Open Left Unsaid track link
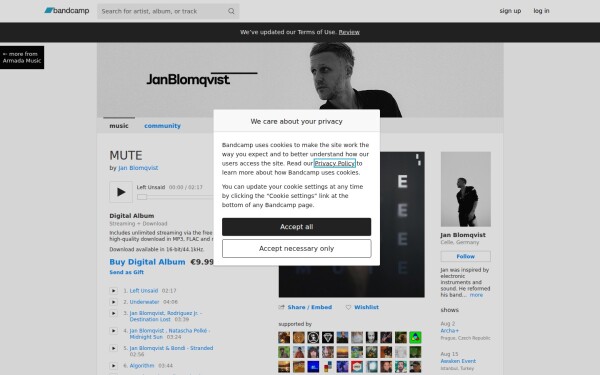The image size is (600, 375). click(144, 290)
